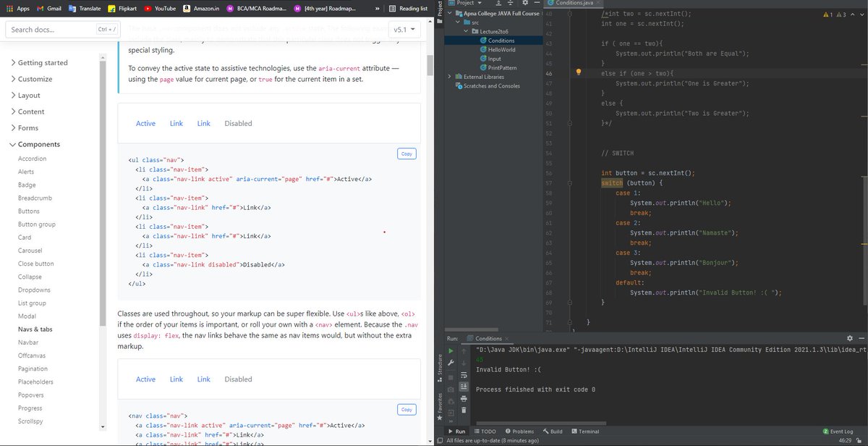
Task: Click the print icon in Run console
Action: (x=464, y=399)
